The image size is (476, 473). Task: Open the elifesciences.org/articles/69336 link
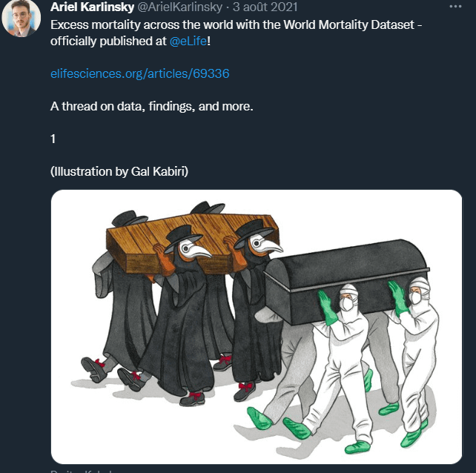coord(145,73)
